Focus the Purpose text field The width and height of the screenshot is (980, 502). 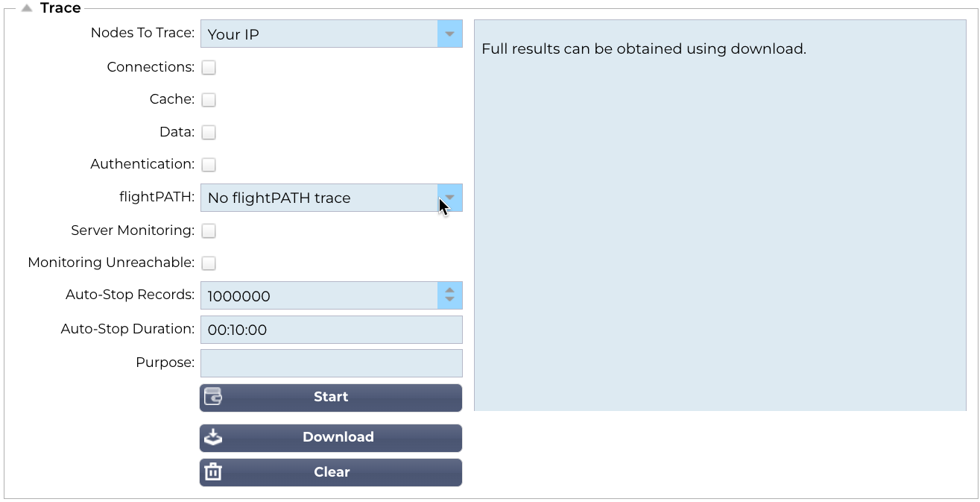tap(331, 363)
